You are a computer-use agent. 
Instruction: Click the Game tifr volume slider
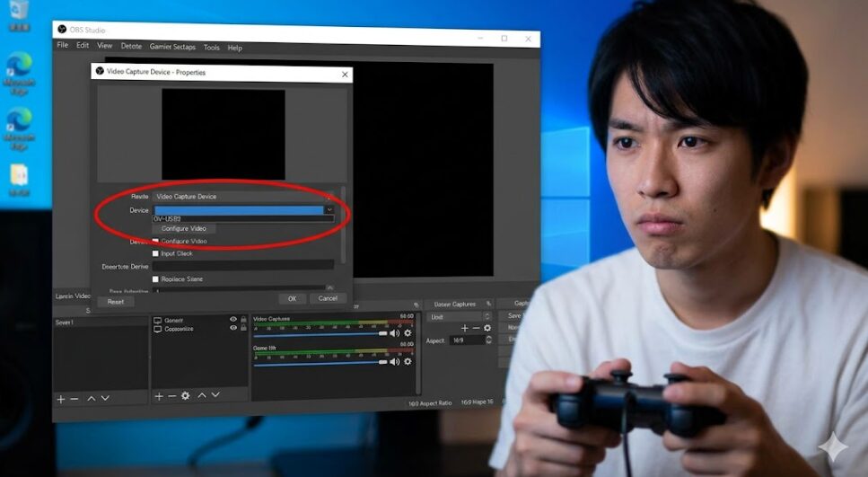click(320, 362)
